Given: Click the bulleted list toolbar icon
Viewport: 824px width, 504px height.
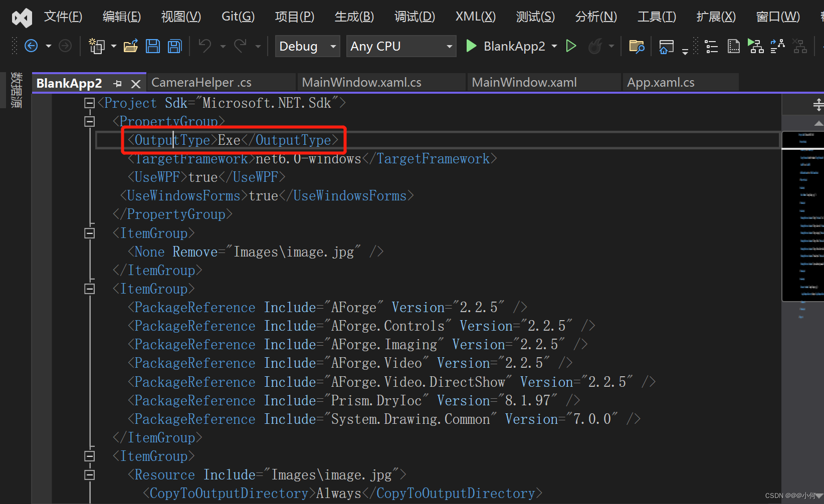Looking at the screenshot, I should pyautogui.click(x=711, y=47).
